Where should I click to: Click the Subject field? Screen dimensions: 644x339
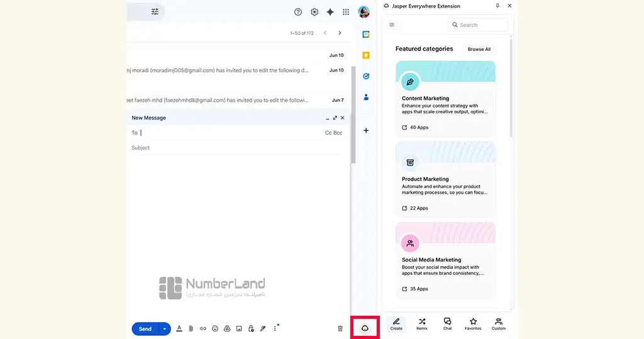point(237,148)
